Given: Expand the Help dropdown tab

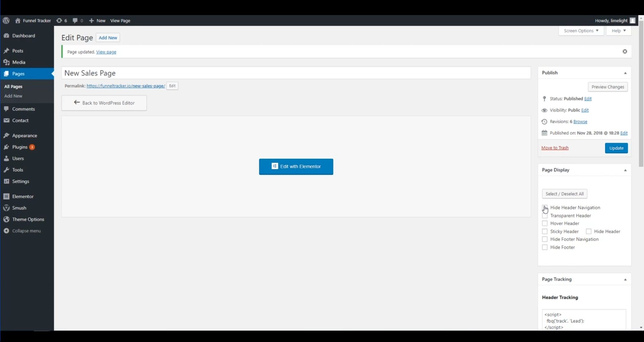Looking at the screenshot, I should coord(619,31).
